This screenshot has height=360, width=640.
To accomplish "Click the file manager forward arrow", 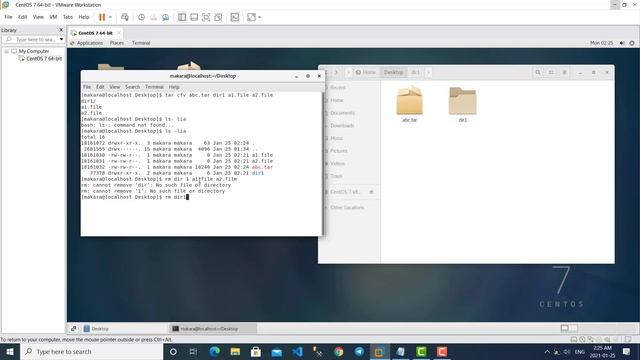I will [x=336, y=72].
